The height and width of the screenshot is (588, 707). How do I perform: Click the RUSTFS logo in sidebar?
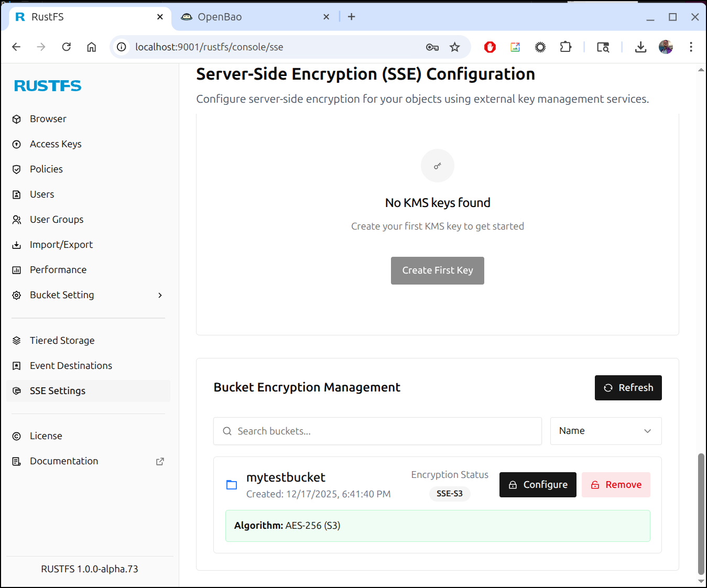point(48,86)
